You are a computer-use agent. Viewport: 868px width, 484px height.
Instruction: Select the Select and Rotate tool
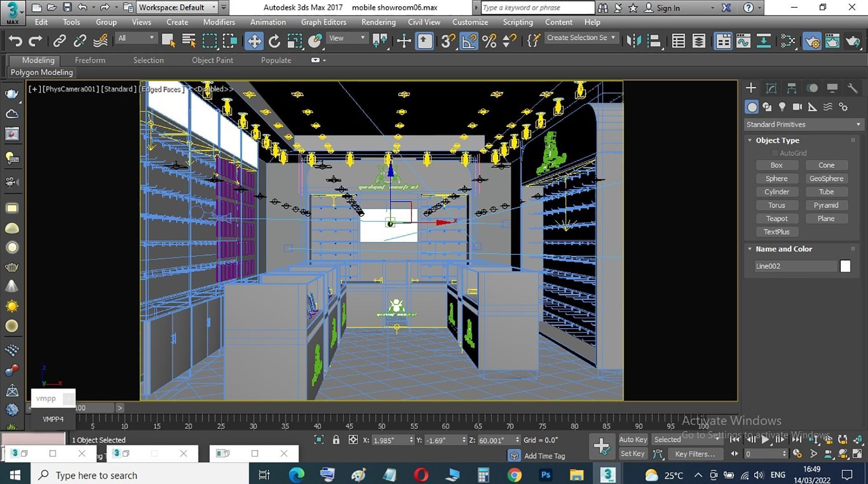(274, 41)
